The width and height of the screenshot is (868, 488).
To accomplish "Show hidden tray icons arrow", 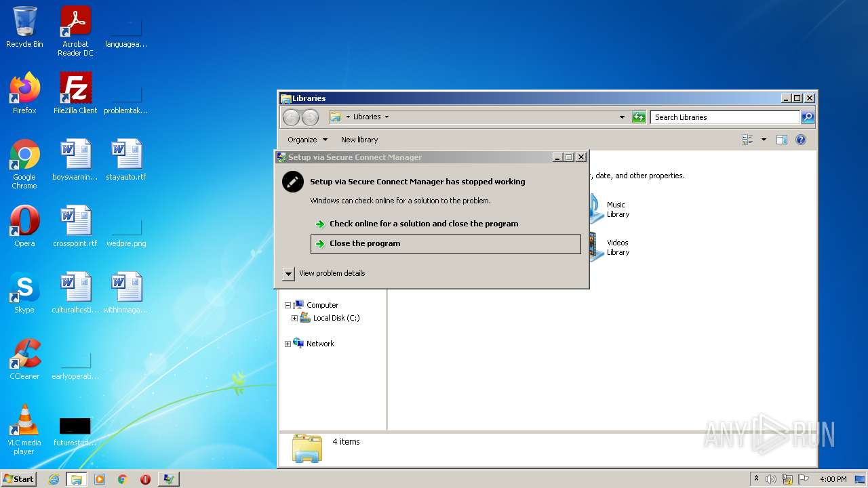I will point(756,479).
